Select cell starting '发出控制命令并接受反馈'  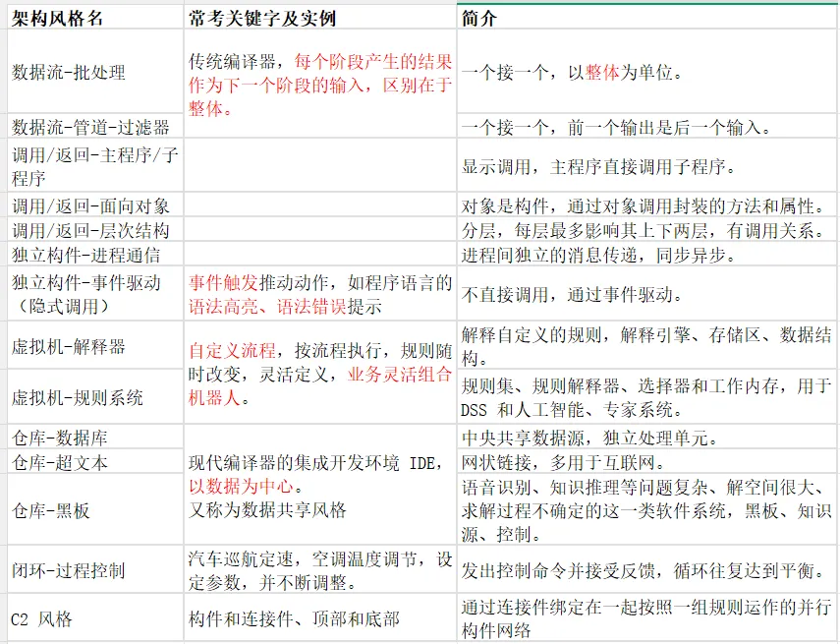[x=646, y=569]
